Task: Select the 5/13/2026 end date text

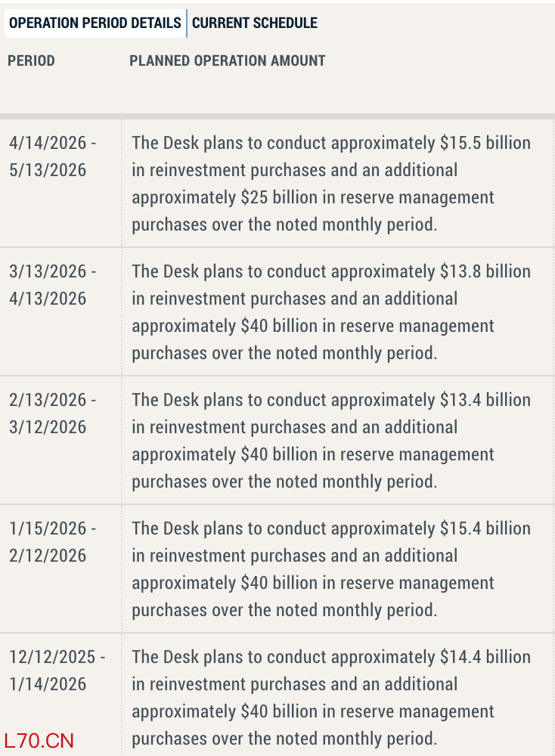Action: 48,170
